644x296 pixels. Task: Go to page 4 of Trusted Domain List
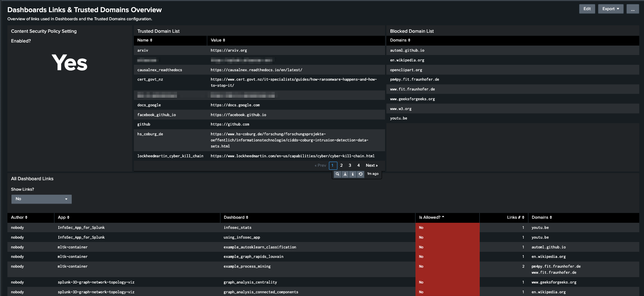[358, 165]
